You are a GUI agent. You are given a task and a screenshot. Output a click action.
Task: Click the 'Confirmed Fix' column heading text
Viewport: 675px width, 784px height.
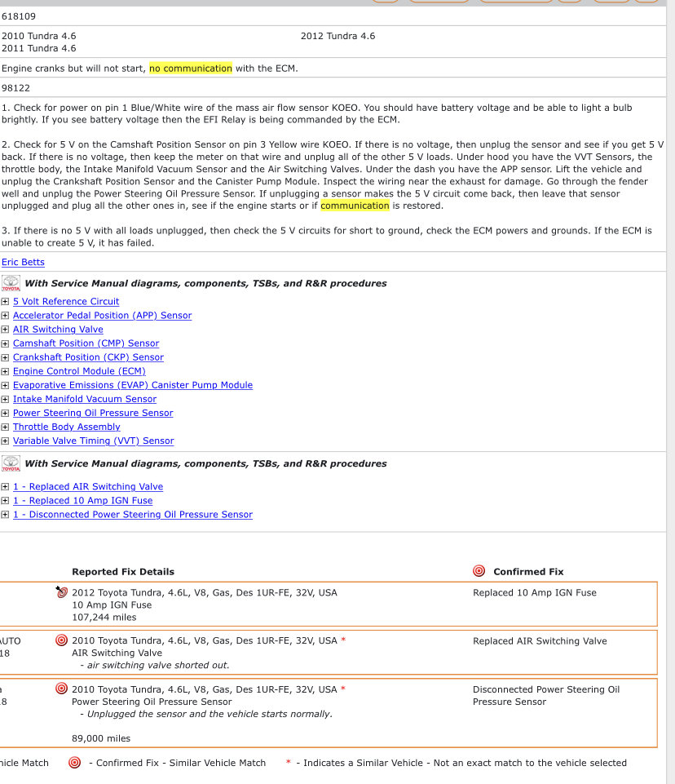[528, 572]
